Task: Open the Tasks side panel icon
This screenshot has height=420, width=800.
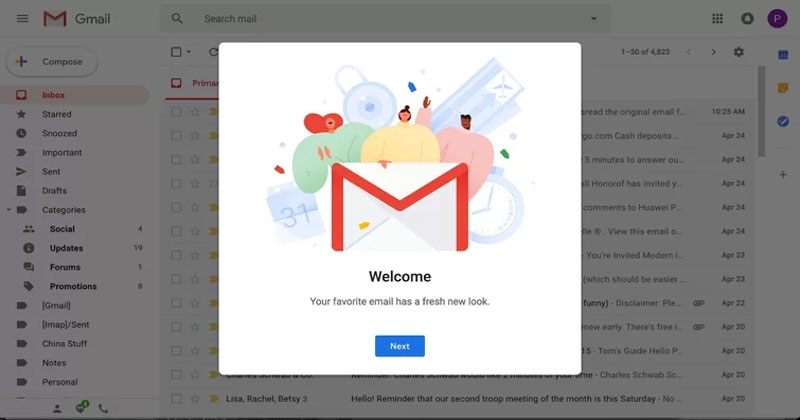Action: (x=783, y=121)
